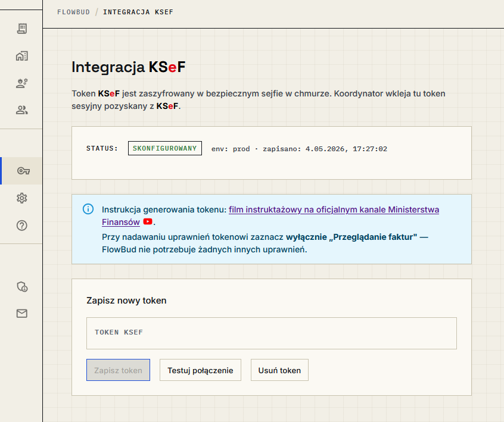Open settings via the gear sidebar icon
The height and width of the screenshot is (422, 504).
22,198
